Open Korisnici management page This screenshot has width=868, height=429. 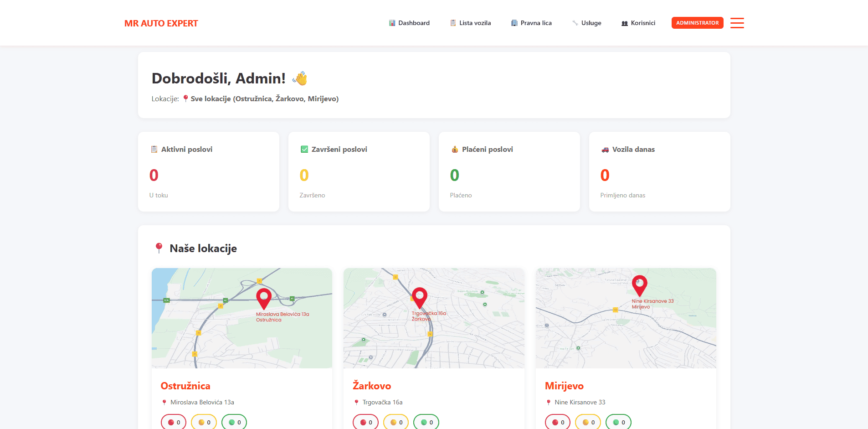638,23
